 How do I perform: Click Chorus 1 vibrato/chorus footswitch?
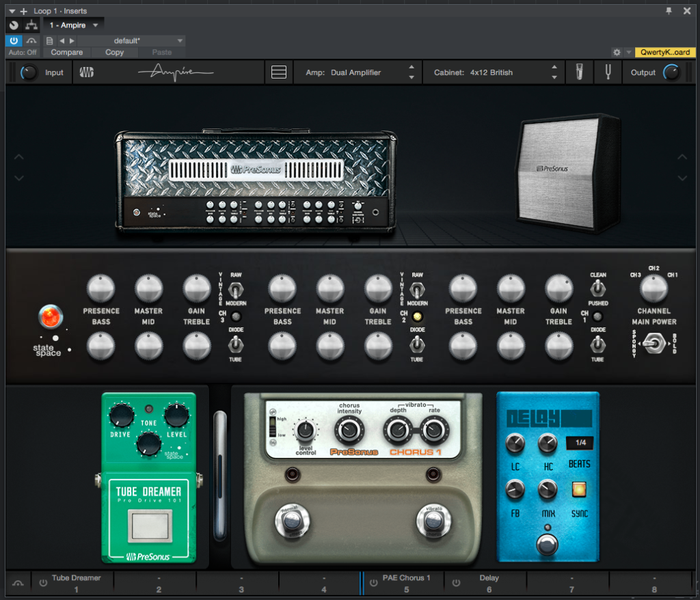[x=433, y=521]
